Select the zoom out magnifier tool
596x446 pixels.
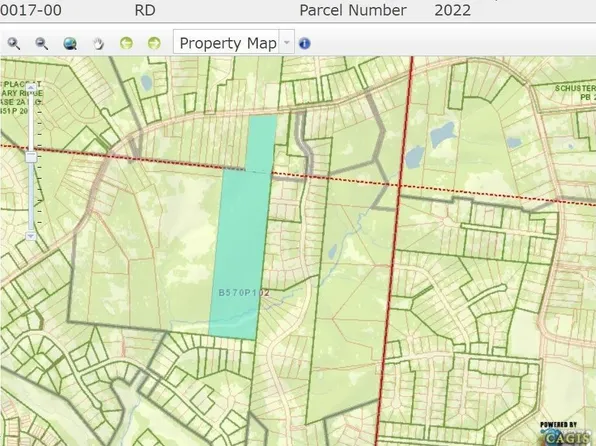(42, 43)
